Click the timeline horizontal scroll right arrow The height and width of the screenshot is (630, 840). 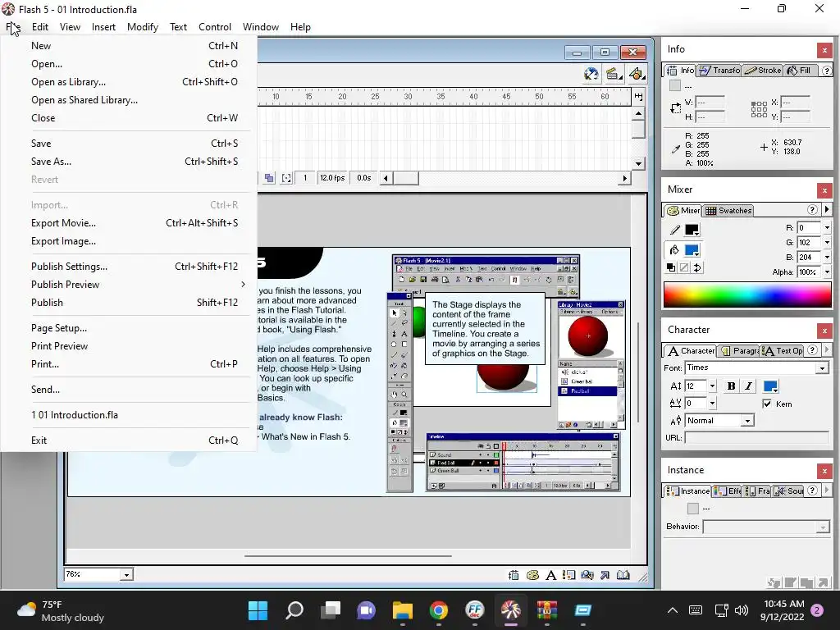click(x=624, y=178)
